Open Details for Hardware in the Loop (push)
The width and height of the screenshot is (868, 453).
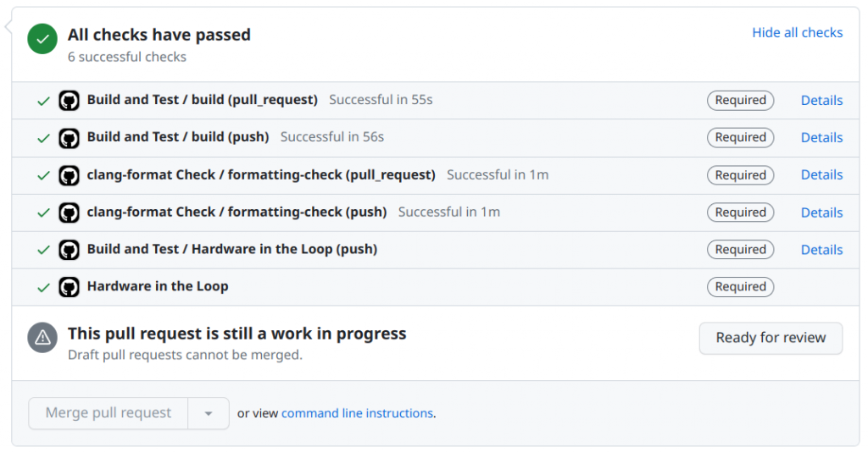coord(821,250)
